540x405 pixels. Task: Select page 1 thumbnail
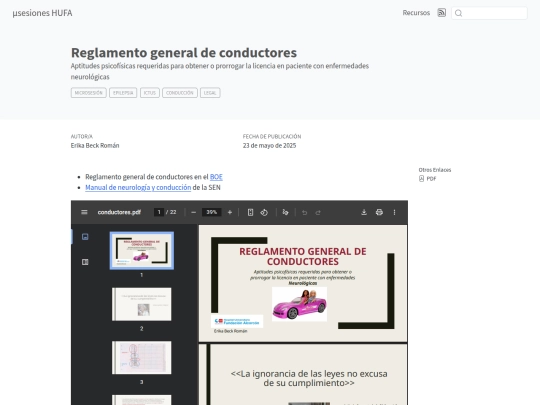142,250
